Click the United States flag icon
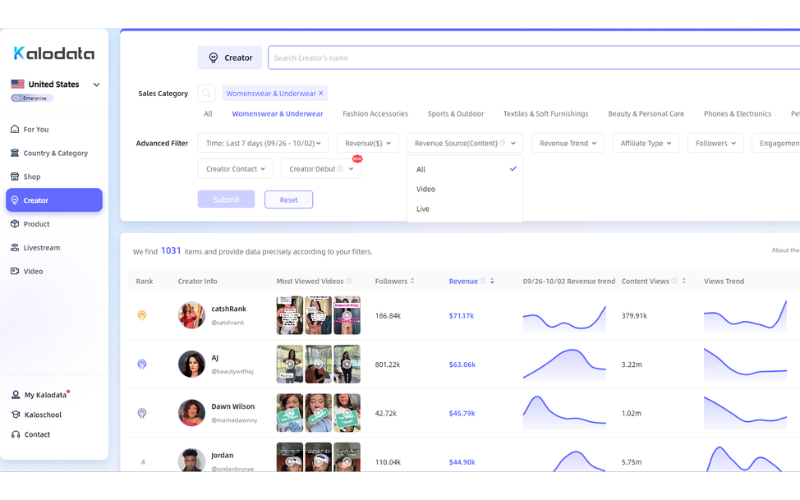The width and height of the screenshot is (800, 500). click(18, 84)
